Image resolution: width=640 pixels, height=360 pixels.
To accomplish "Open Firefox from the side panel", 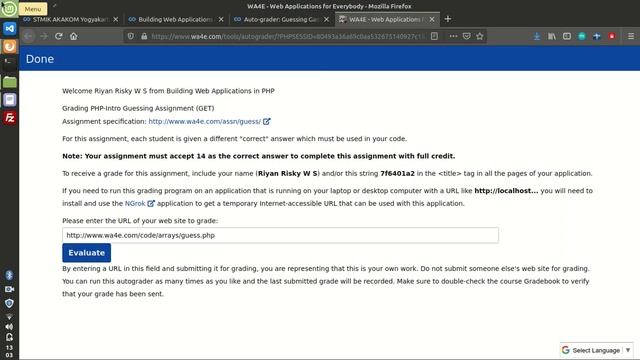I will [9, 46].
